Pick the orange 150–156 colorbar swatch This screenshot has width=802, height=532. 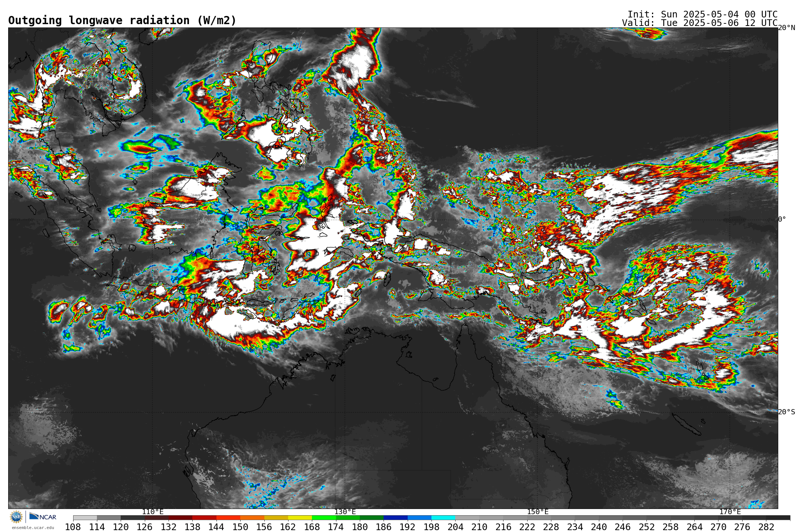pos(252,518)
